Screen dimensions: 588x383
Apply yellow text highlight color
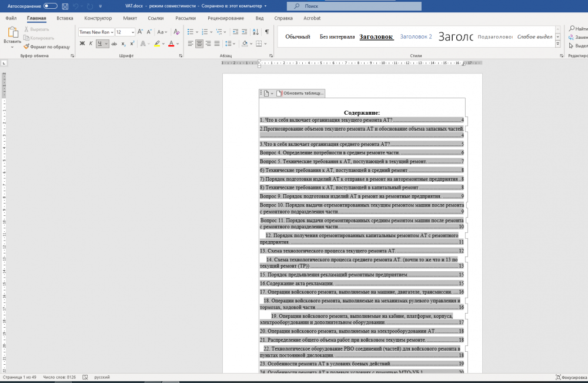[157, 44]
